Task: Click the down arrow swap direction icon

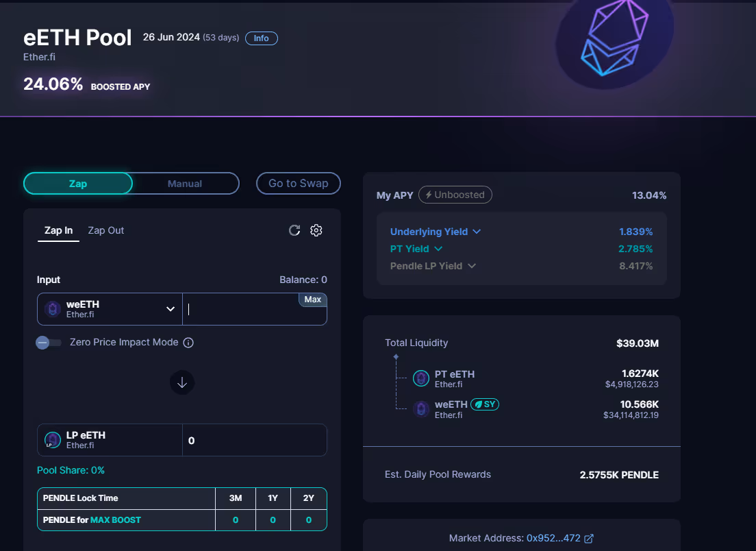Action: (182, 382)
